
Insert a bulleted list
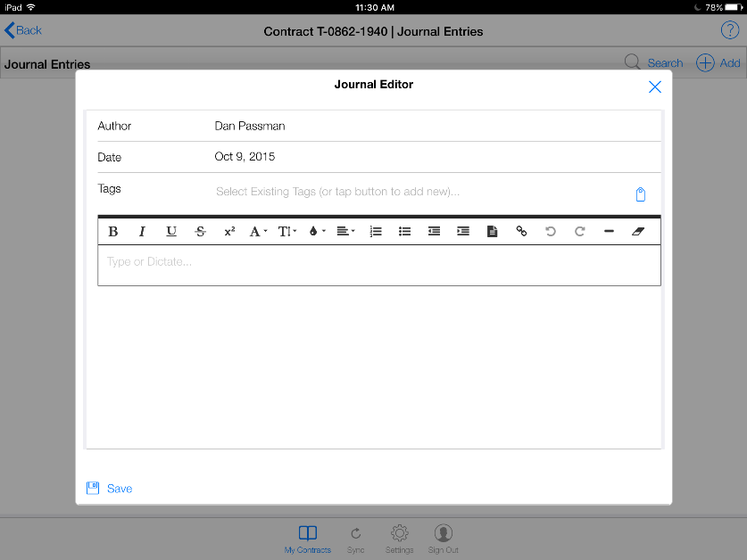click(x=404, y=232)
